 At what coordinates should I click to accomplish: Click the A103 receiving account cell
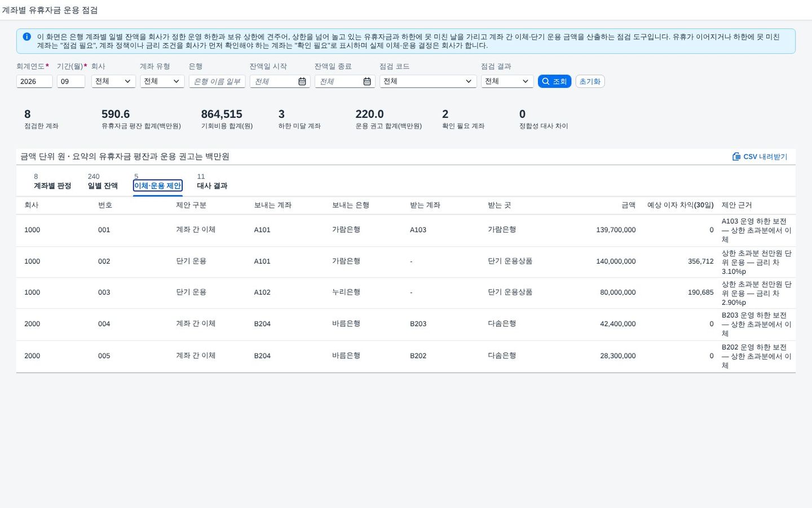[418, 230]
